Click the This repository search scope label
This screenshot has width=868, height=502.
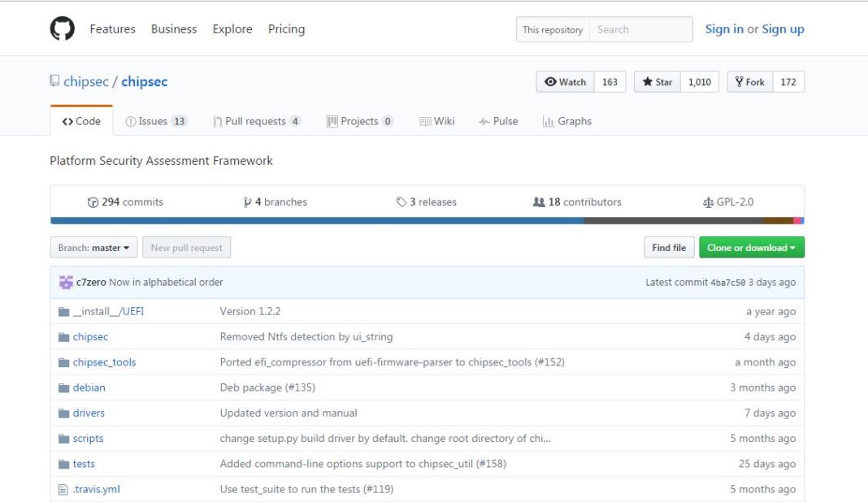point(553,29)
